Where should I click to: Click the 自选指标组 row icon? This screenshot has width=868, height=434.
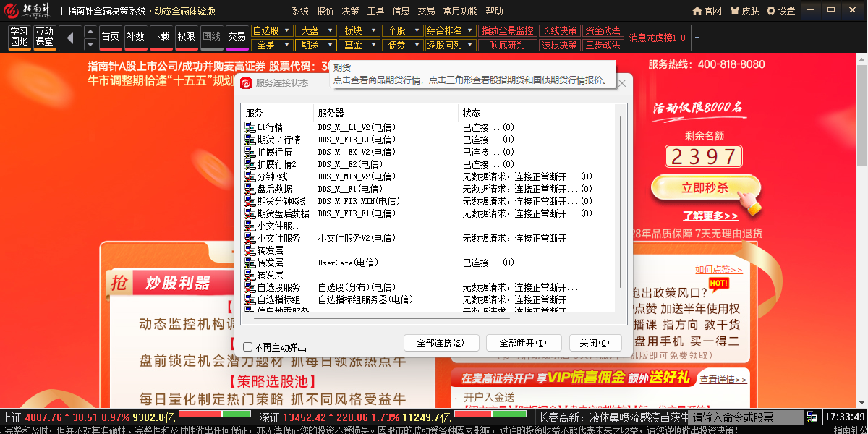click(250, 299)
